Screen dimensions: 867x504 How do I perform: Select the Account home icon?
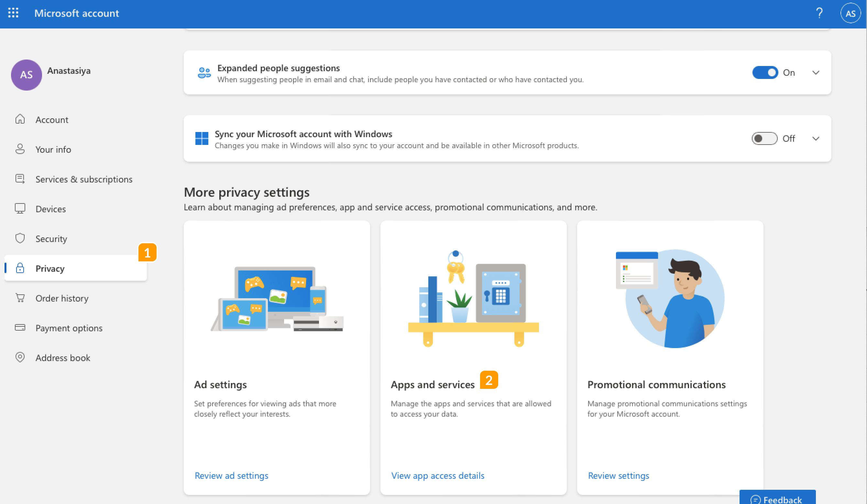coord(20,119)
